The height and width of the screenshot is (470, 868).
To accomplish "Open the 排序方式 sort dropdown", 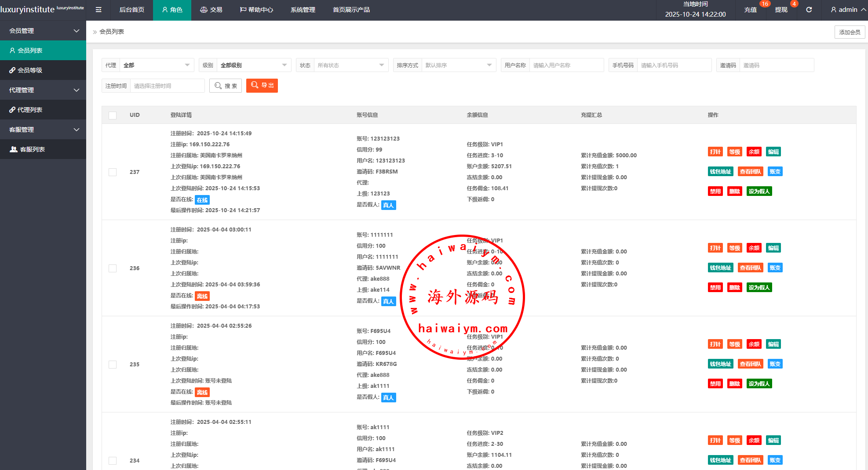I will (x=458, y=65).
